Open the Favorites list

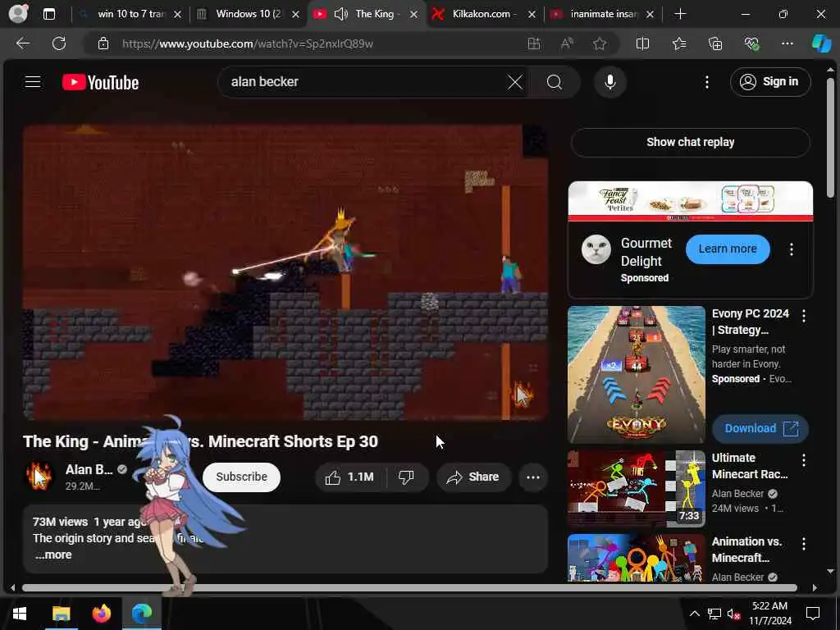(678, 43)
